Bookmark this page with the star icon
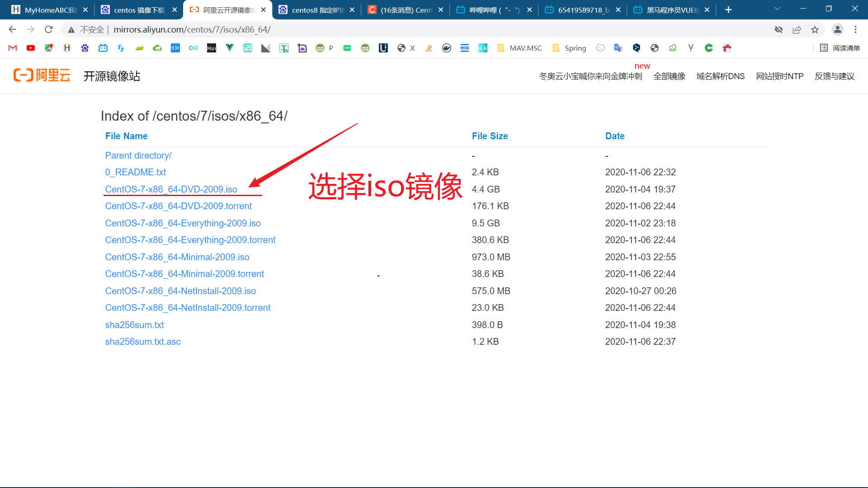Image resolution: width=868 pixels, height=488 pixels. (815, 29)
